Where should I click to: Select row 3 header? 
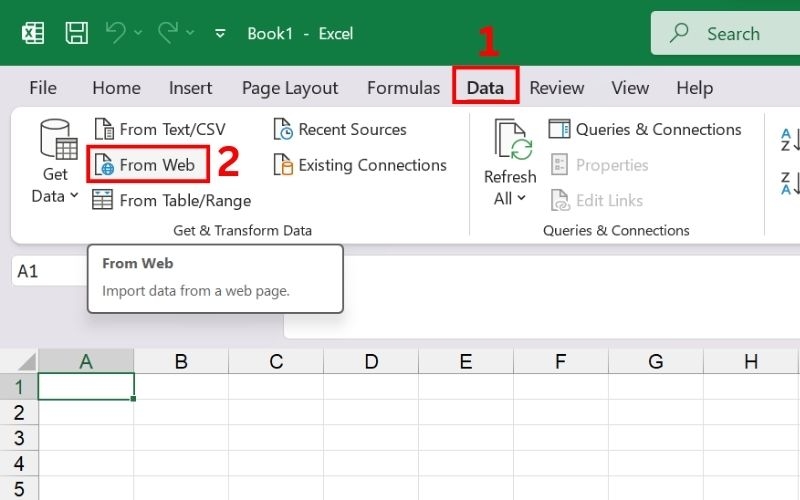[x=19, y=438]
